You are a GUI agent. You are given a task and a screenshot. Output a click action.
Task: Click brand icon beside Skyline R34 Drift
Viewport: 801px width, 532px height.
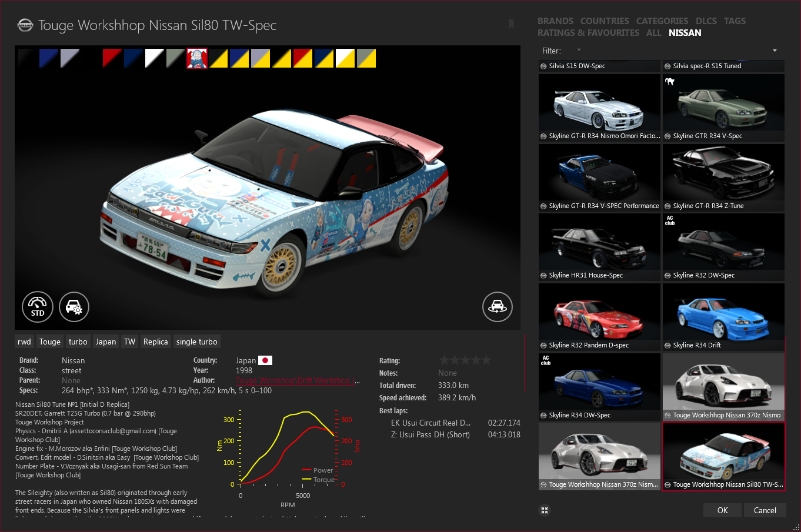point(667,346)
